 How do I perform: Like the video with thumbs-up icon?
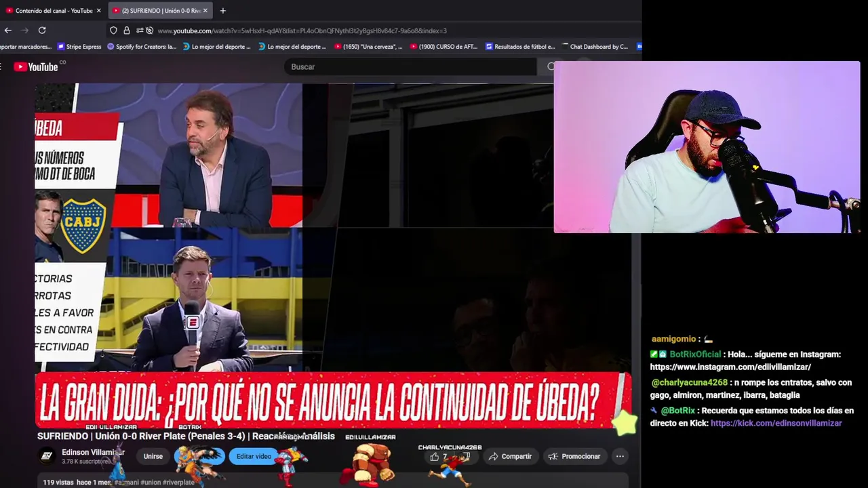click(x=435, y=456)
